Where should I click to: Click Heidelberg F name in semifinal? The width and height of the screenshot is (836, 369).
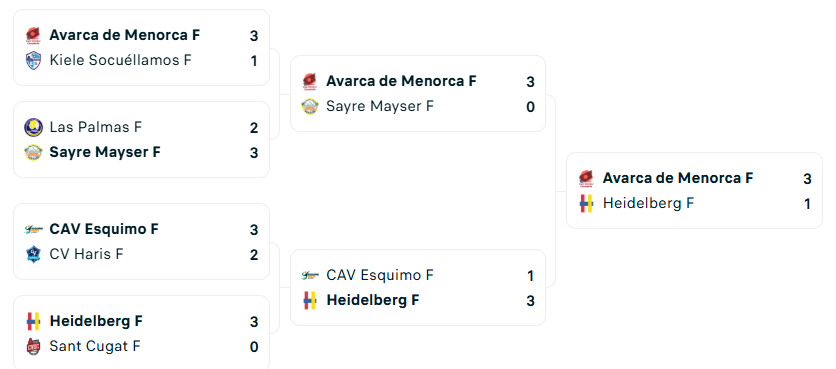[x=373, y=301]
